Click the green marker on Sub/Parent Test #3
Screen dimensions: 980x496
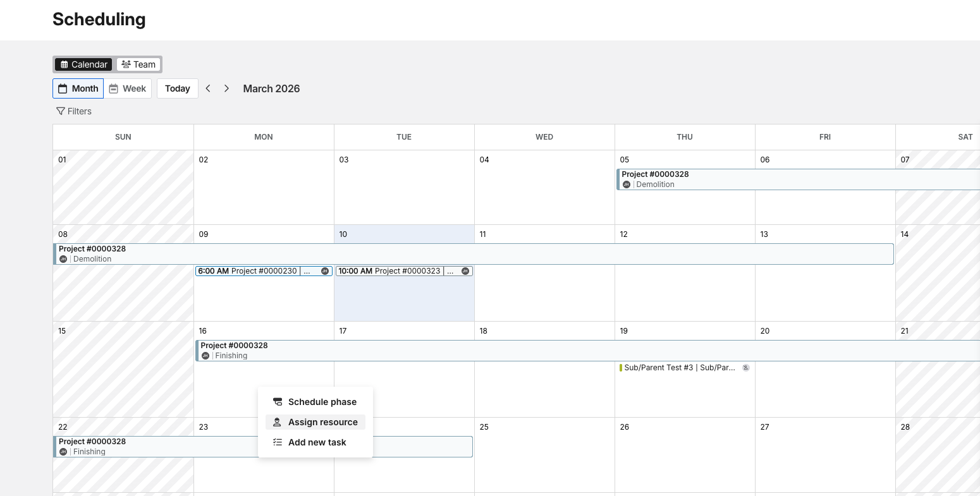tap(621, 368)
